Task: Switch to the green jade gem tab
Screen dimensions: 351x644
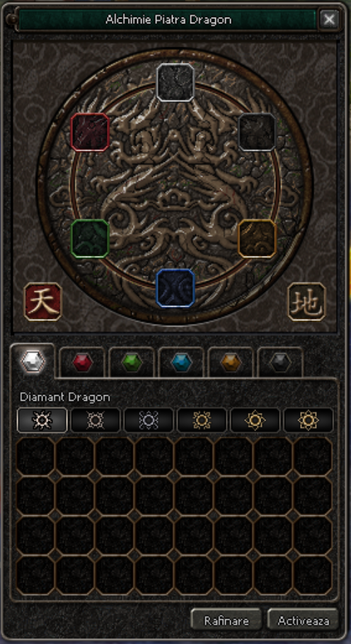Action: point(132,362)
